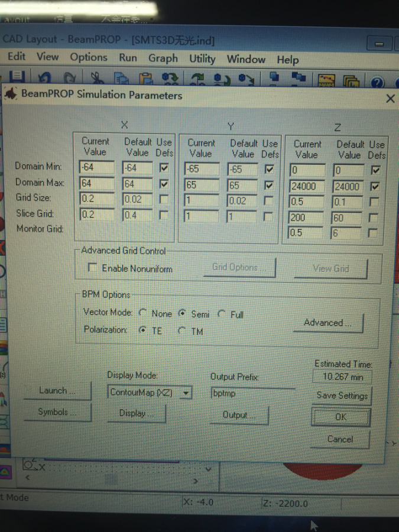The width and height of the screenshot is (399, 532).
Task: Click the BeamPROP dialog title icon
Action: [x=11, y=93]
